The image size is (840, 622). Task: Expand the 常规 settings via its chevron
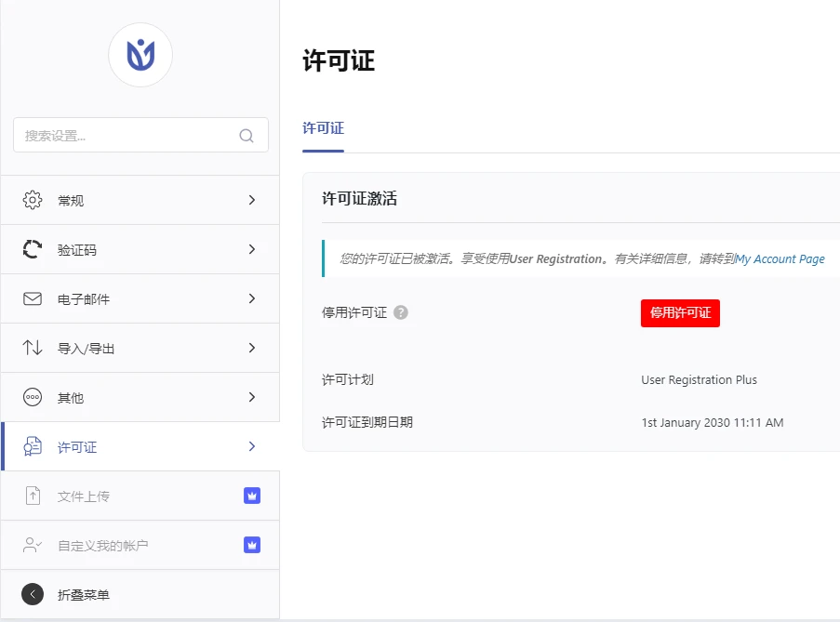(x=251, y=199)
